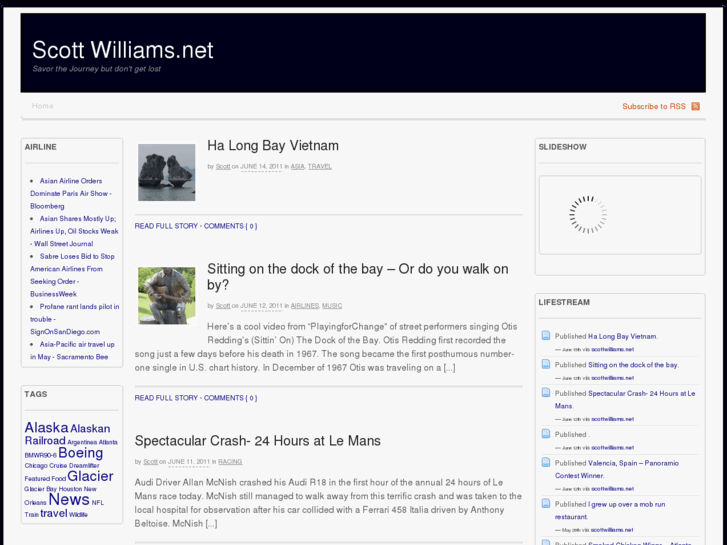Click the Ha Long Bay rocks thumbnail

pyautogui.click(x=166, y=172)
